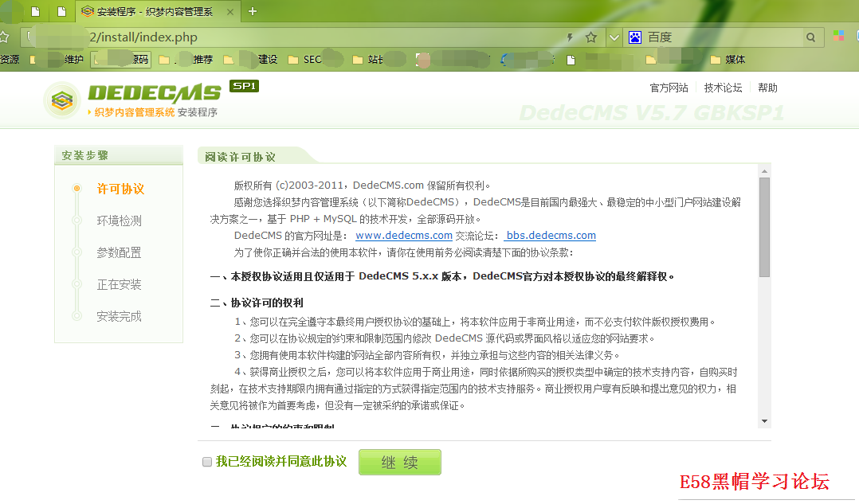Open the www.dedecms.com link

pyautogui.click(x=403, y=236)
